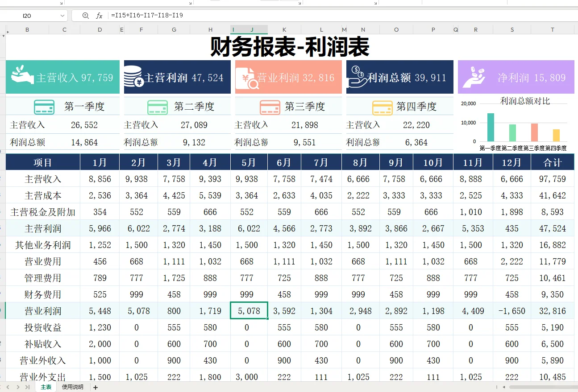Select column T header
Viewport: 578px width, 392px height.
pos(552,30)
